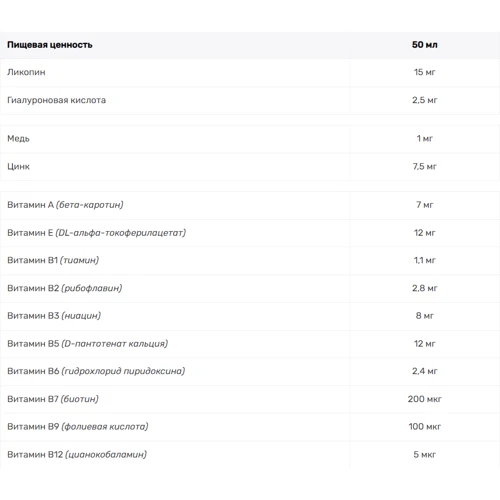This screenshot has height=500, width=500.
Task: Select the '15 мг' value for Ликопин
Action: (424, 72)
